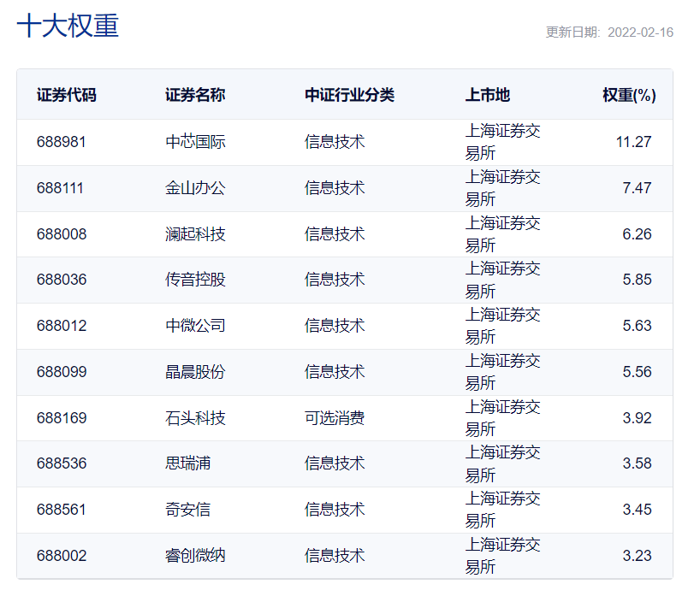
Task: Select security name 传音控股
Action: [195, 280]
